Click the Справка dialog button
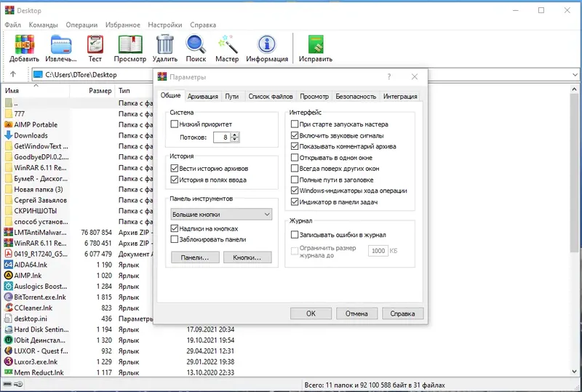The height and width of the screenshot is (392, 582). [402, 313]
